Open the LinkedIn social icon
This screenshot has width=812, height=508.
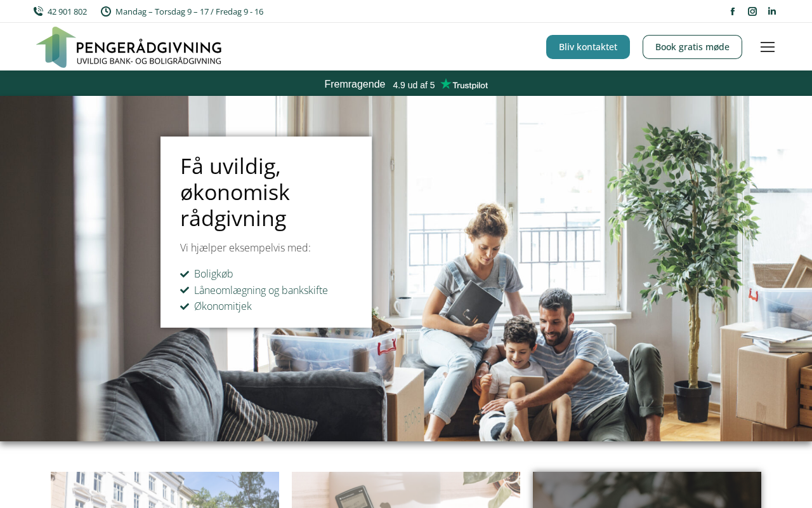772,11
